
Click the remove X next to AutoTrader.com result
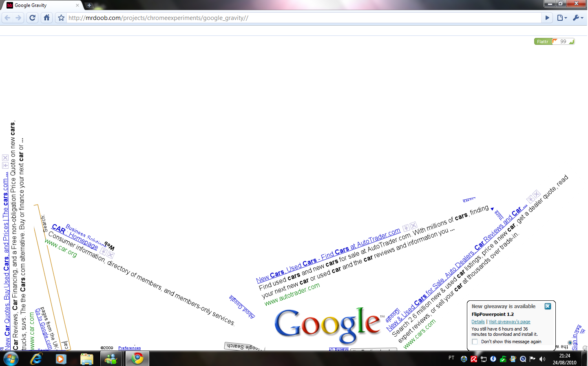click(x=413, y=225)
